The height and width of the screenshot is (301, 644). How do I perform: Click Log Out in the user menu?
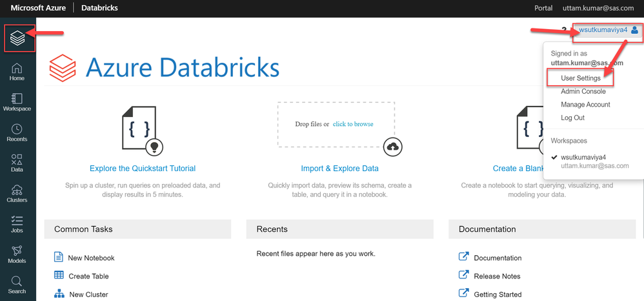click(x=572, y=118)
